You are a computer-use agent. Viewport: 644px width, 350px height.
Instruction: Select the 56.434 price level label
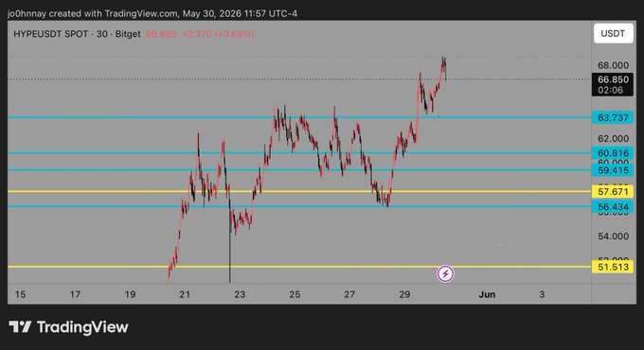pyautogui.click(x=613, y=207)
